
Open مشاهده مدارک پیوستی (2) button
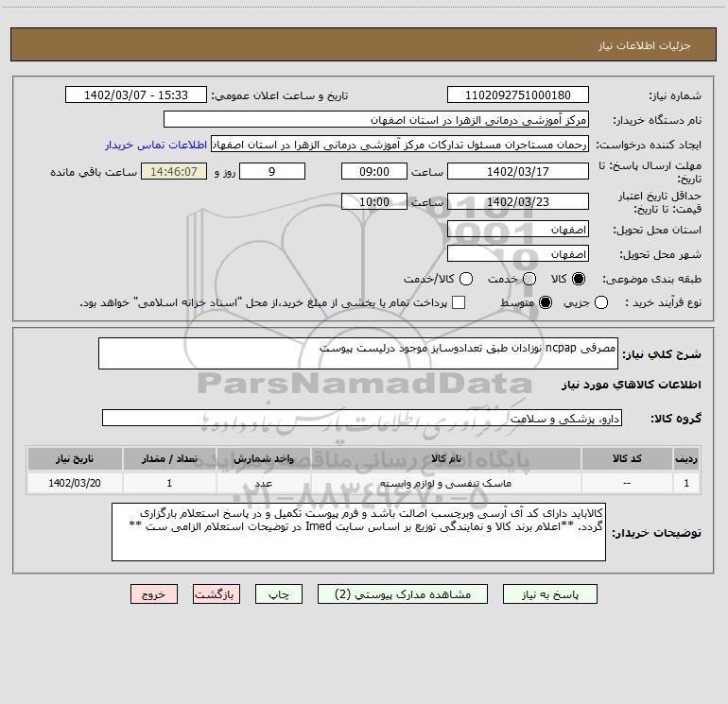click(403, 594)
